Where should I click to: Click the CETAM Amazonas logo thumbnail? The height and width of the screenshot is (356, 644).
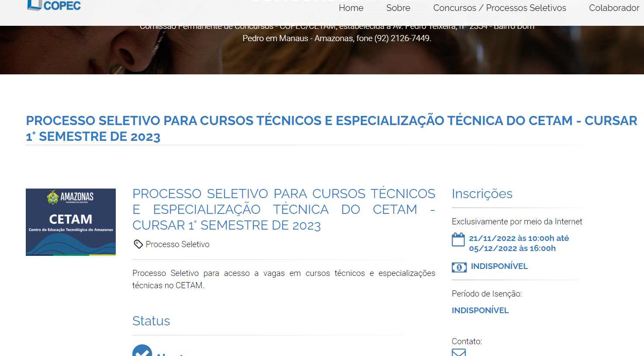pos(71,222)
